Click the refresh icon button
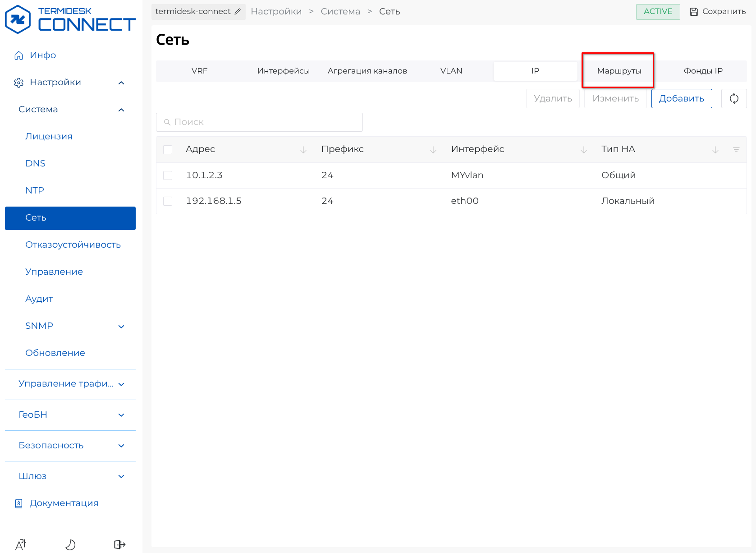The image size is (756, 553). pos(733,98)
